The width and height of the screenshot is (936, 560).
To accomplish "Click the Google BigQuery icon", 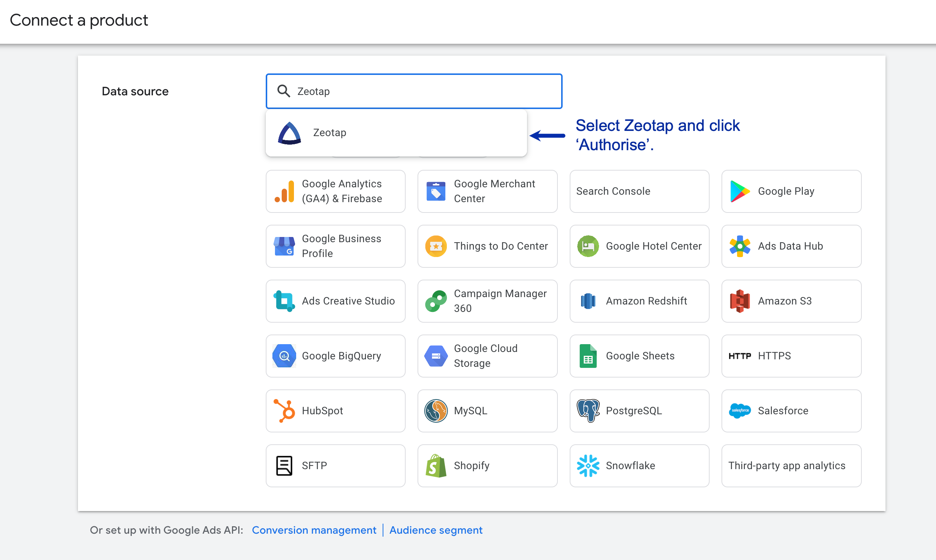I will (284, 356).
